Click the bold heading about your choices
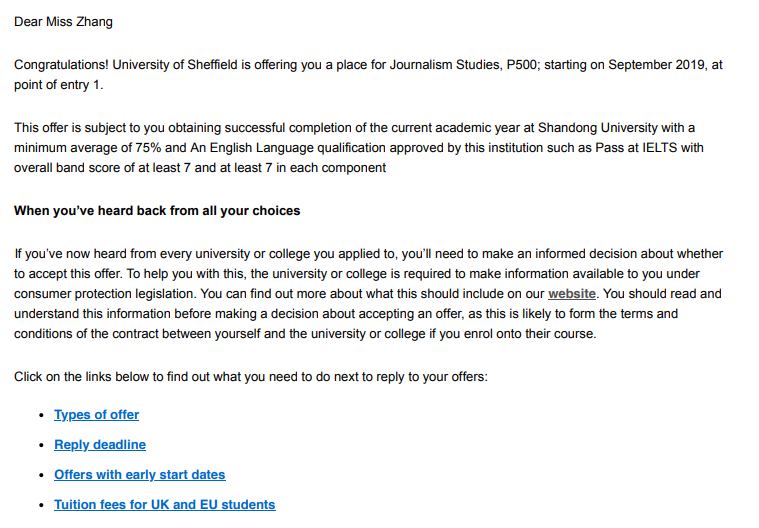Image resolution: width=759 pixels, height=528 pixels. pyautogui.click(x=157, y=211)
